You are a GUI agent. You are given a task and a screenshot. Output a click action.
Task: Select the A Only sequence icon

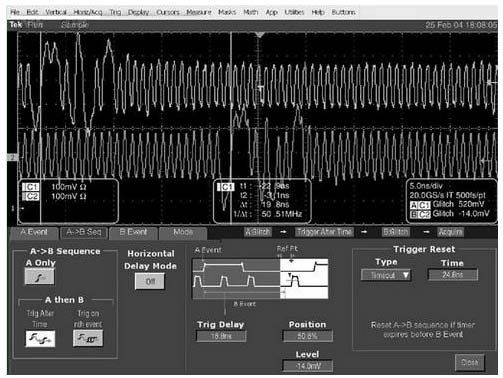[x=39, y=276]
